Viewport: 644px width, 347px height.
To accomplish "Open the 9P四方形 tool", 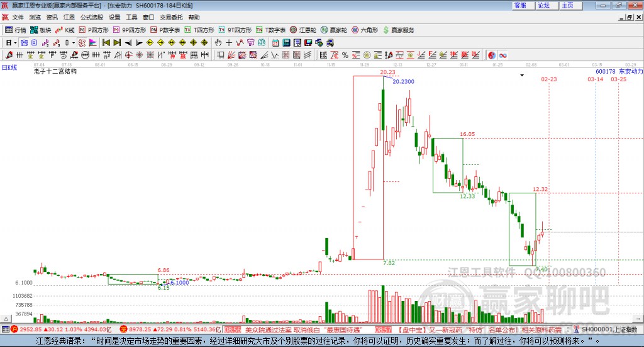I will [x=130, y=30].
